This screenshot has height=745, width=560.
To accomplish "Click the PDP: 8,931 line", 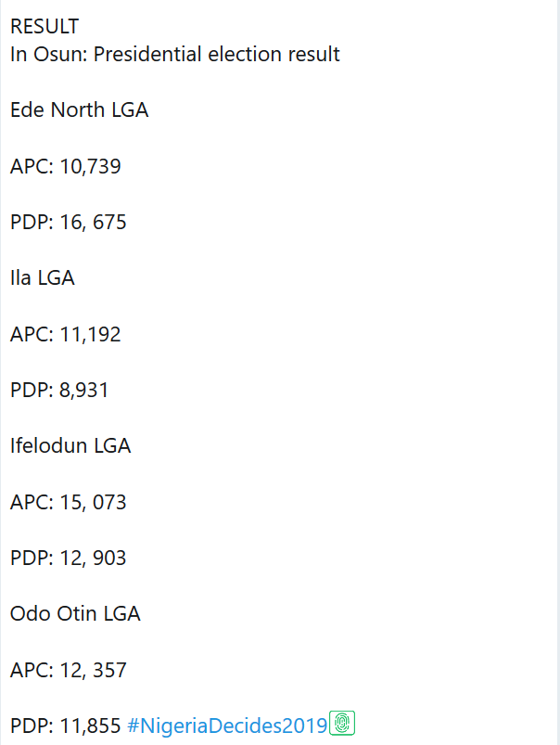I will tap(59, 390).
